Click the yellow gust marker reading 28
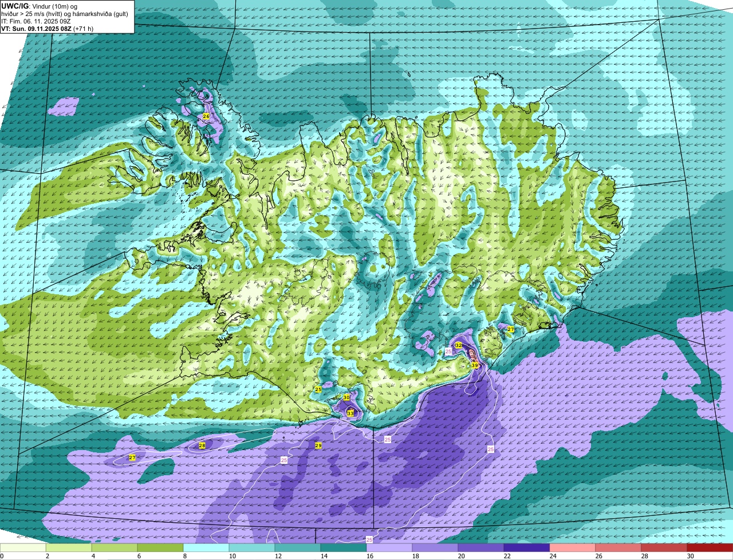 click(202, 445)
